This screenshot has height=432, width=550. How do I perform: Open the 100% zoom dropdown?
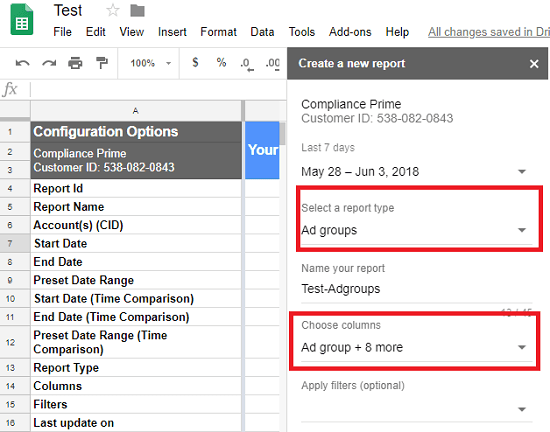point(151,63)
